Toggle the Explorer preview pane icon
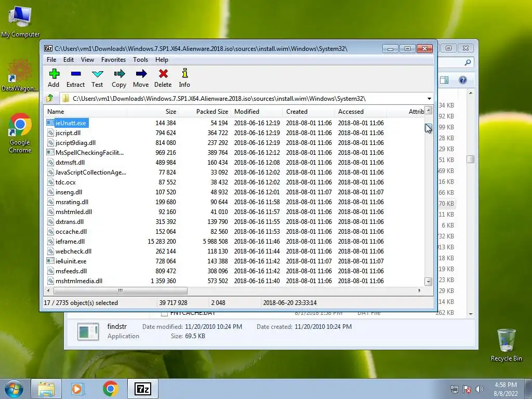The image size is (532, 399). [444, 80]
